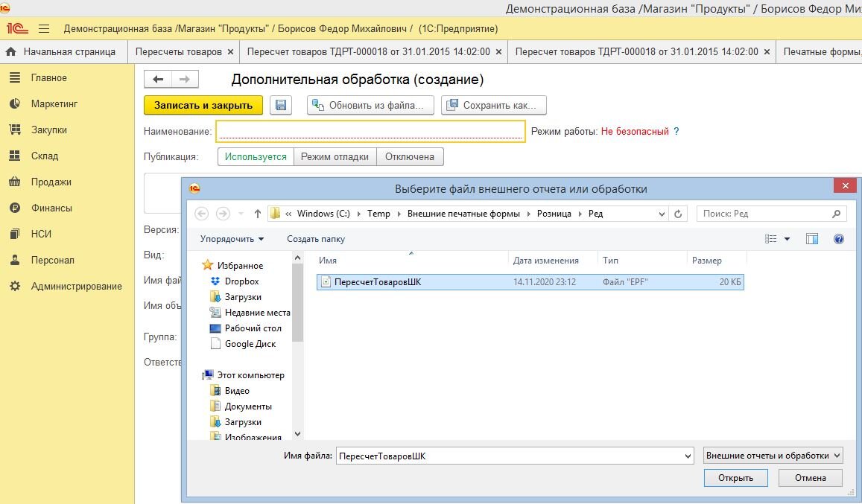862x504 pixels.
Task: Click the Продажи basket icon
Action: [15, 182]
